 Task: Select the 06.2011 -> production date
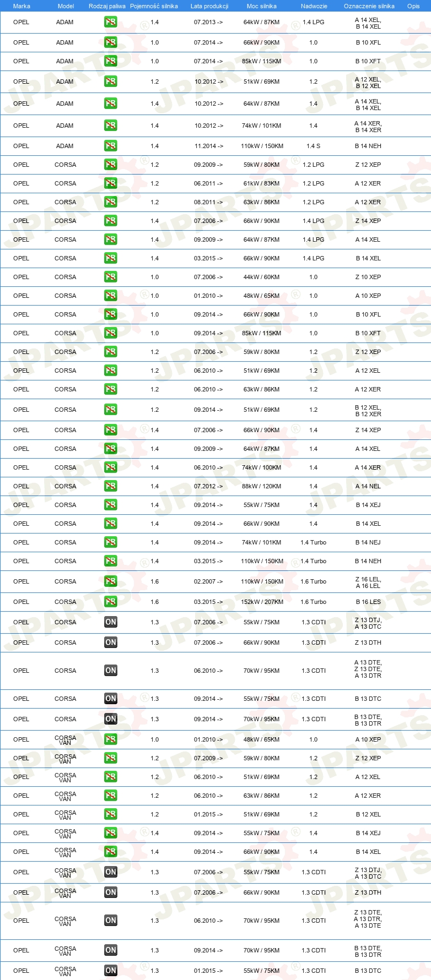tap(208, 183)
